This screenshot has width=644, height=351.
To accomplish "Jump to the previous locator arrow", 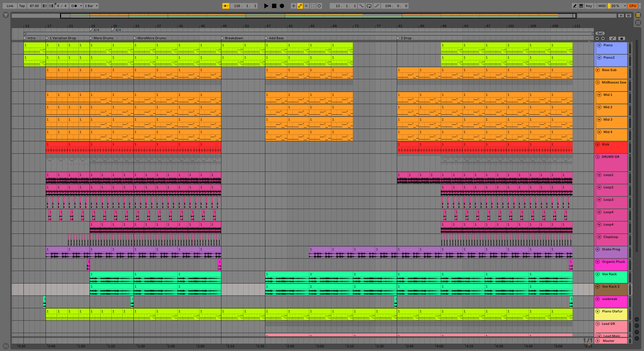I will coord(597,38).
